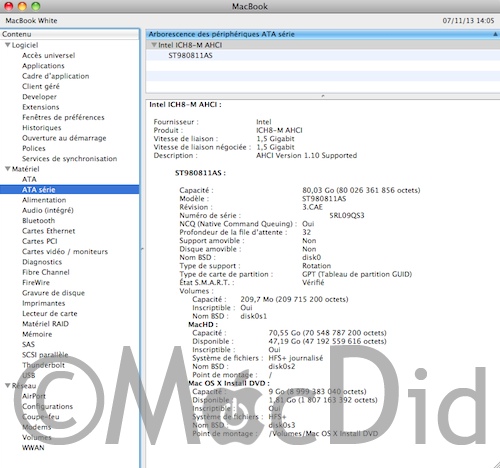500x468 pixels.
Task: Select Accès universel in sidebar
Action: coord(49,55)
